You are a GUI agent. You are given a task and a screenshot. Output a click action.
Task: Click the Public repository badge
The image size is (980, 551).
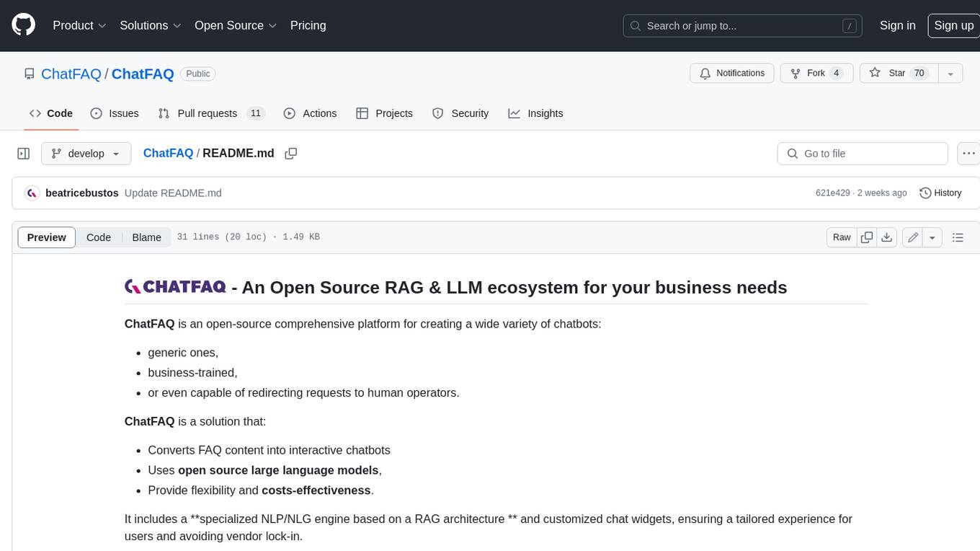coord(198,74)
